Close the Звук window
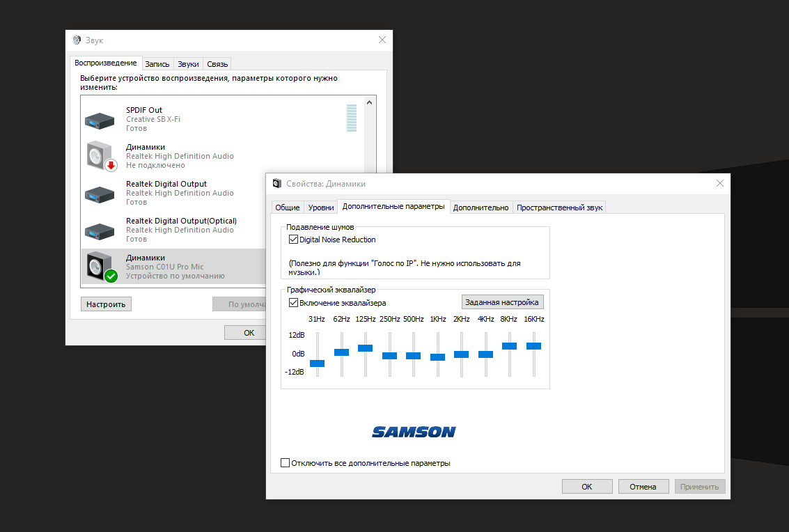Screen dimensions: 789x532 [382, 40]
